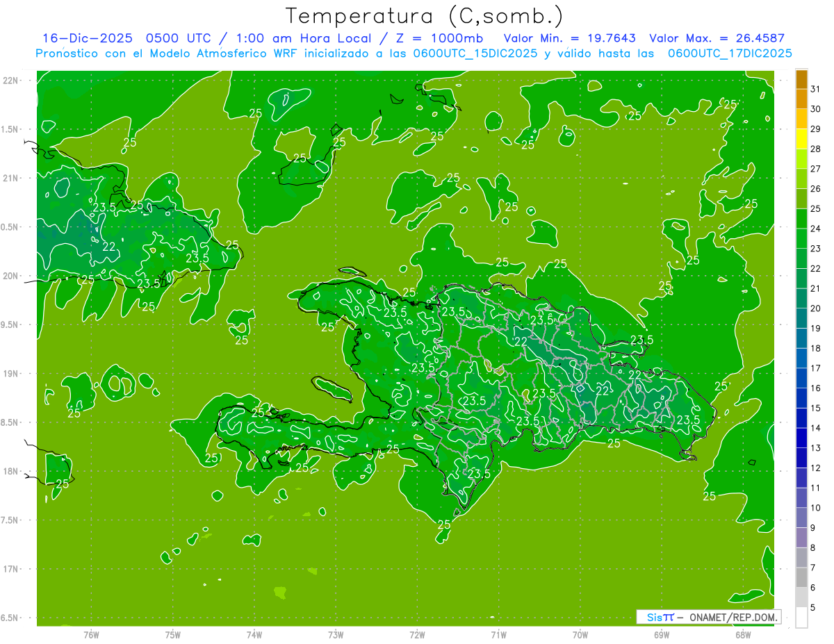Click the color scale label 20
Viewport: 834px width, 644px height.
[815, 308]
